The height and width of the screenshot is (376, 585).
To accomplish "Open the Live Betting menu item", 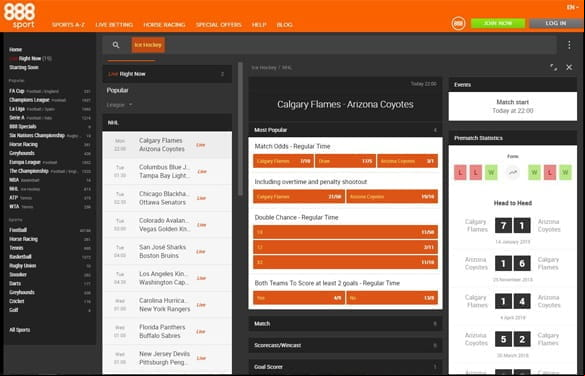I will [114, 25].
